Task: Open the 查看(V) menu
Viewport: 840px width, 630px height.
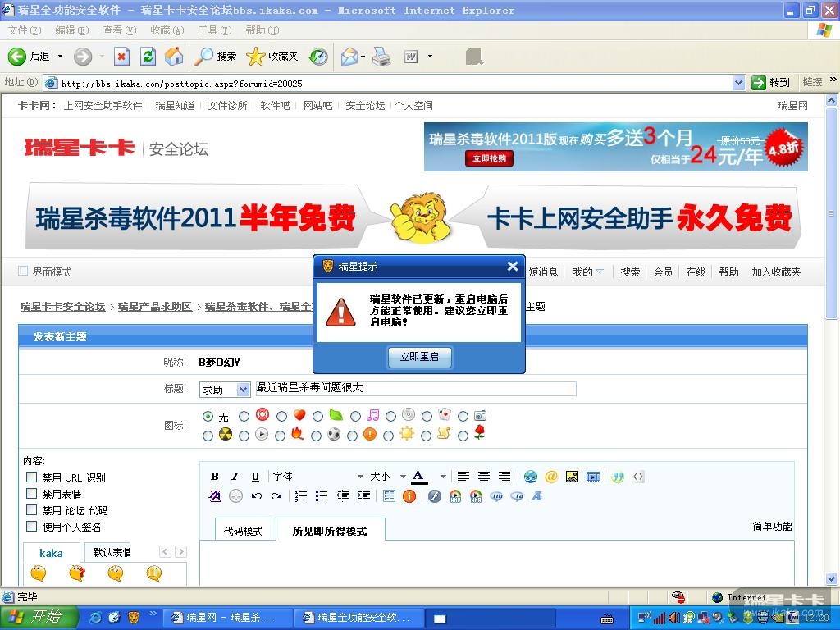Action: (x=120, y=30)
